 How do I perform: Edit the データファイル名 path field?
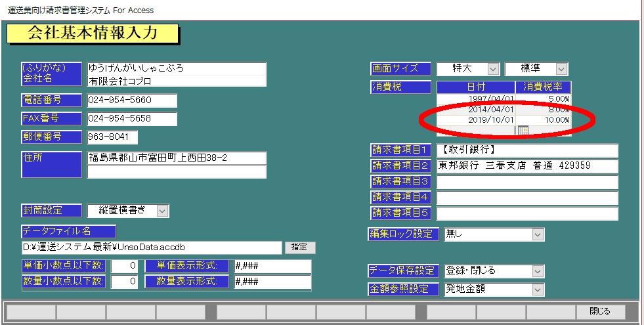coord(152,248)
